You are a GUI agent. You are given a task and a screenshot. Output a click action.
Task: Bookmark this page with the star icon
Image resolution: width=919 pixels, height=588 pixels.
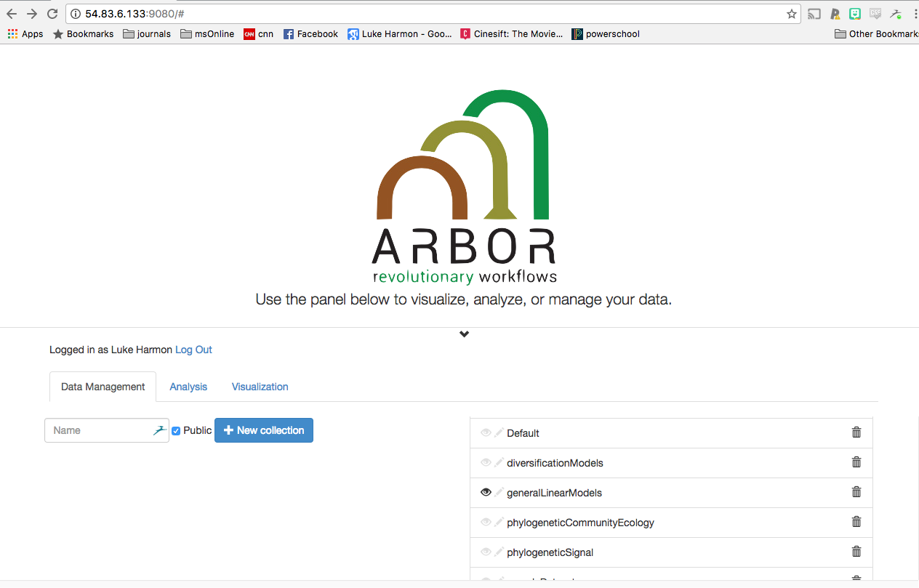click(792, 14)
